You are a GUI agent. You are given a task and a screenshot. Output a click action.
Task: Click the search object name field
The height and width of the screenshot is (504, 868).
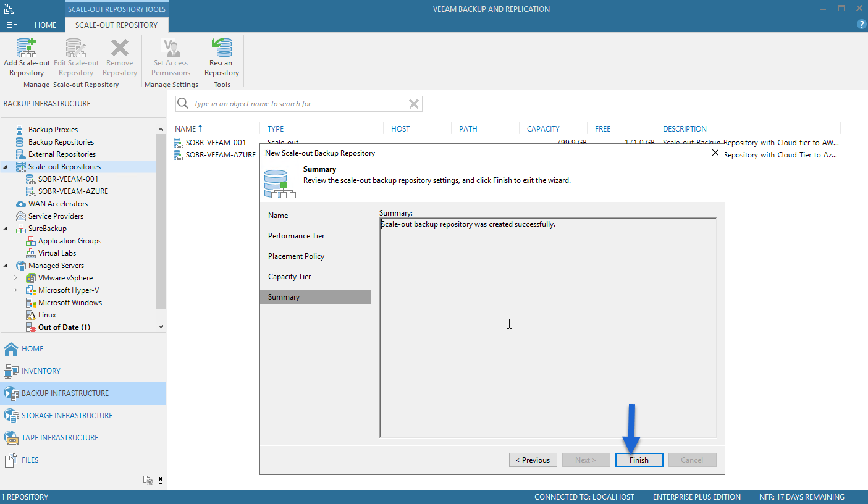click(x=300, y=104)
